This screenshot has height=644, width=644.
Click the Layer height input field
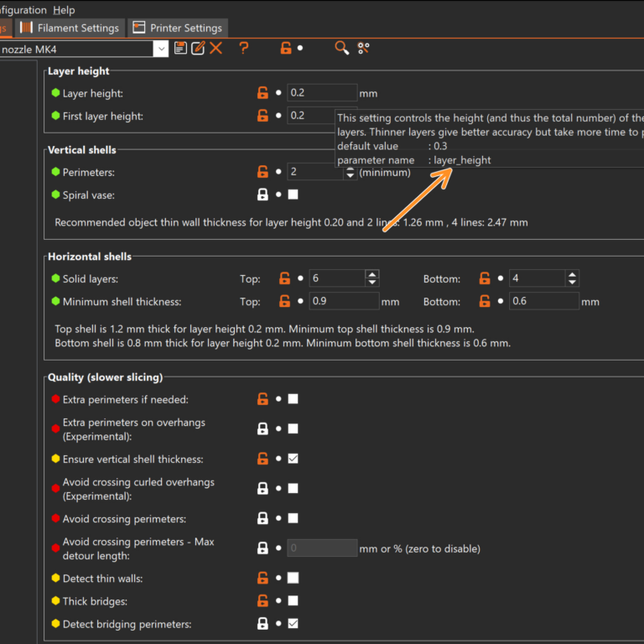[322, 93]
